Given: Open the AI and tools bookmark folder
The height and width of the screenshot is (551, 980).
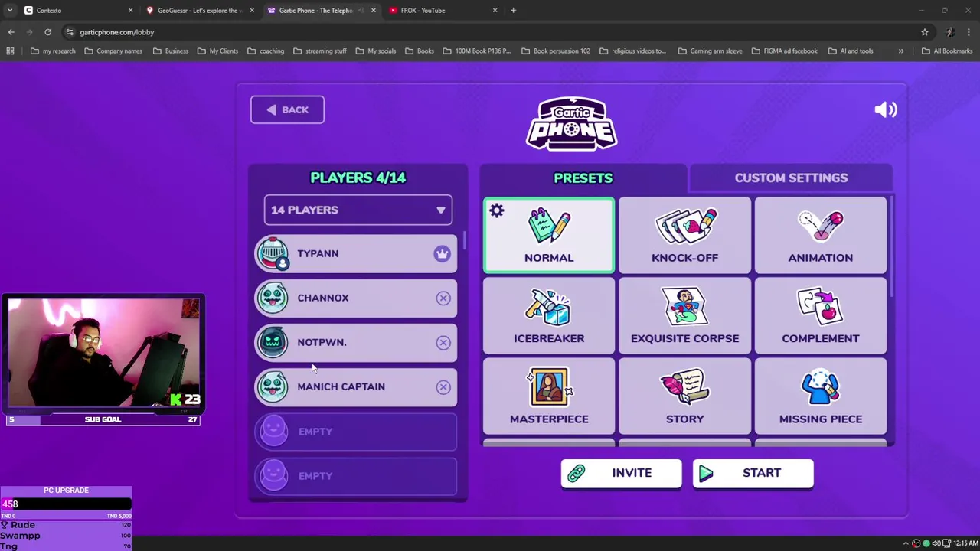Looking at the screenshot, I should point(851,51).
